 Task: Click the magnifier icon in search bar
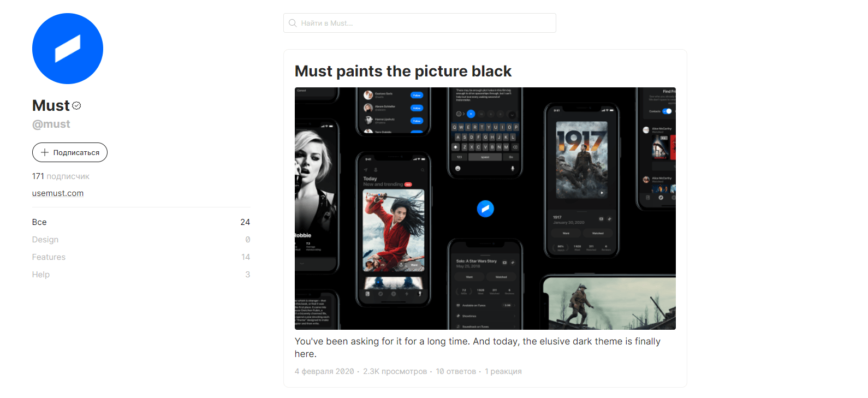pyautogui.click(x=293, y=23)
